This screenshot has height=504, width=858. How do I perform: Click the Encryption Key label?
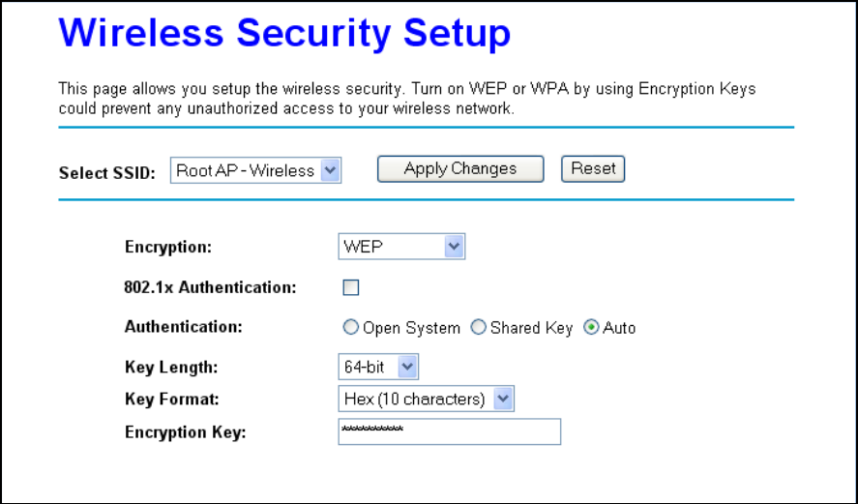pos(186,432)
